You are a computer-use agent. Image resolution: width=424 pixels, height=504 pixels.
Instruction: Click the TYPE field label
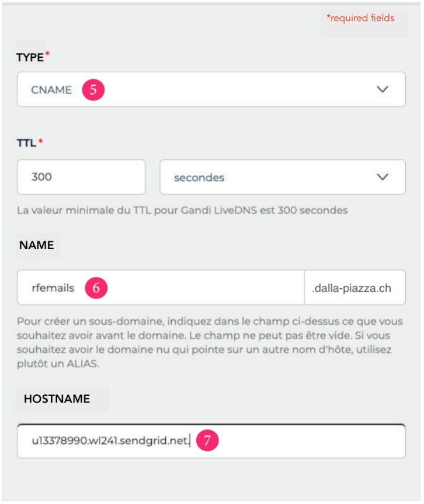(x=30, y=57)
